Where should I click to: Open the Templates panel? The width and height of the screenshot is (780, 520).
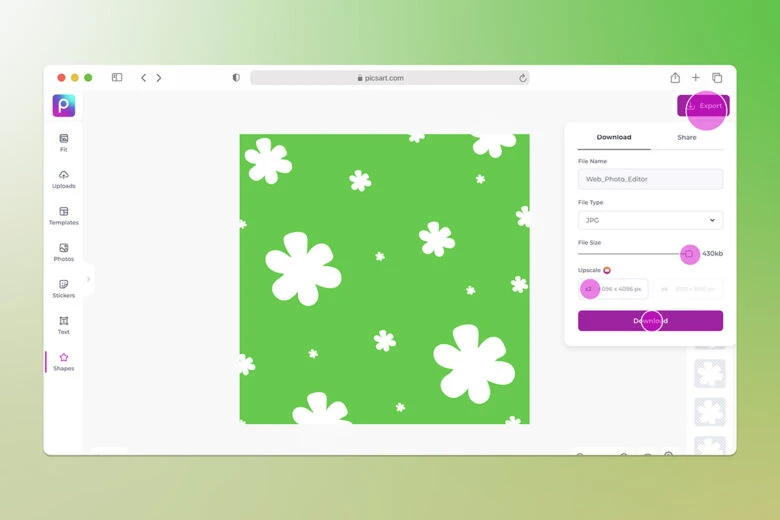[64, 215]
